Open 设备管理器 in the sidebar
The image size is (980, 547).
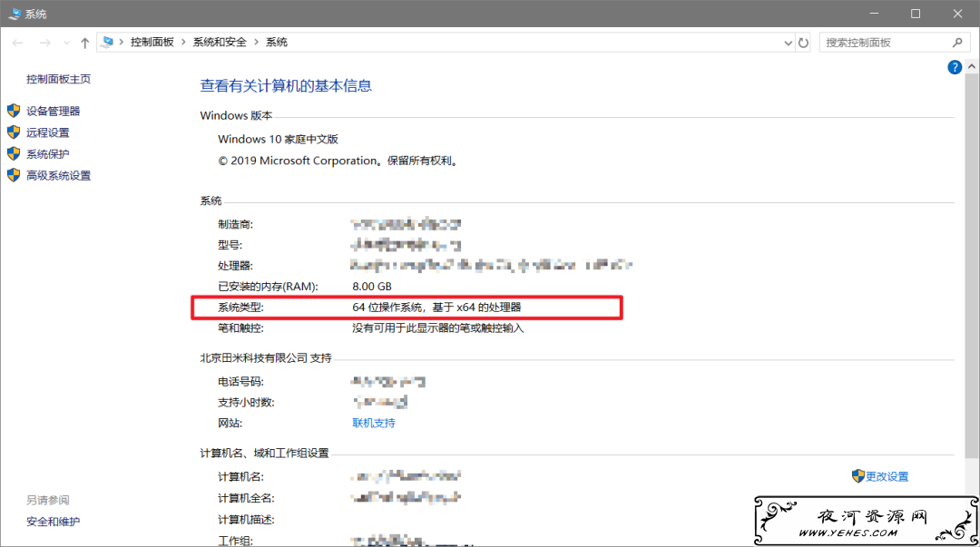pos(54,112)
